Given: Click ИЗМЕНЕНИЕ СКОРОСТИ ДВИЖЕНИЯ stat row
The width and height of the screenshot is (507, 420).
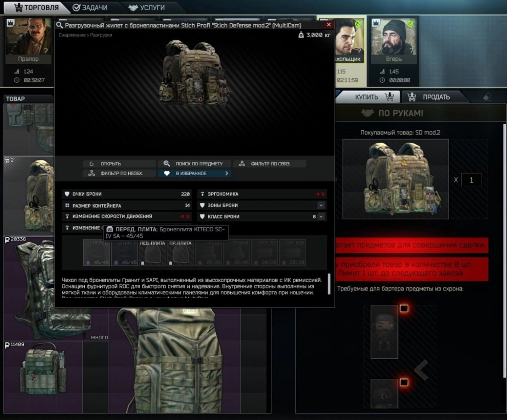Looking at the screenshot, I should pyautogui.click(x=127, y=216).
